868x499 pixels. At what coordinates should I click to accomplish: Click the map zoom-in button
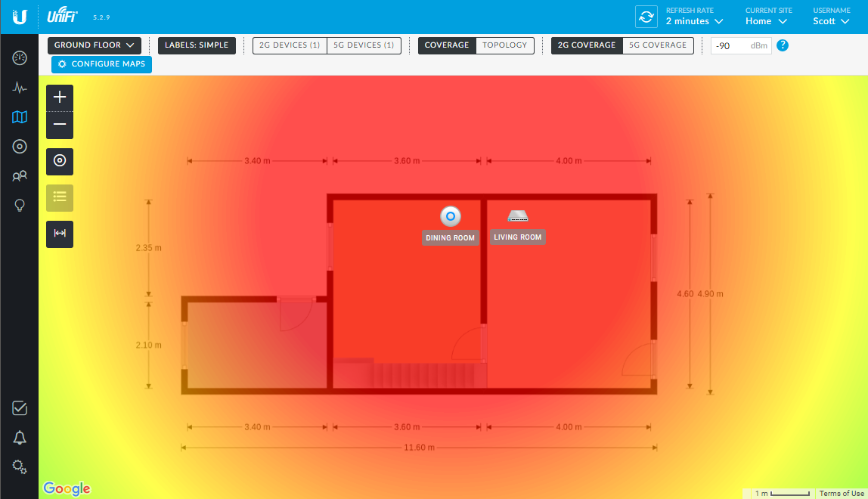(59, 97)
